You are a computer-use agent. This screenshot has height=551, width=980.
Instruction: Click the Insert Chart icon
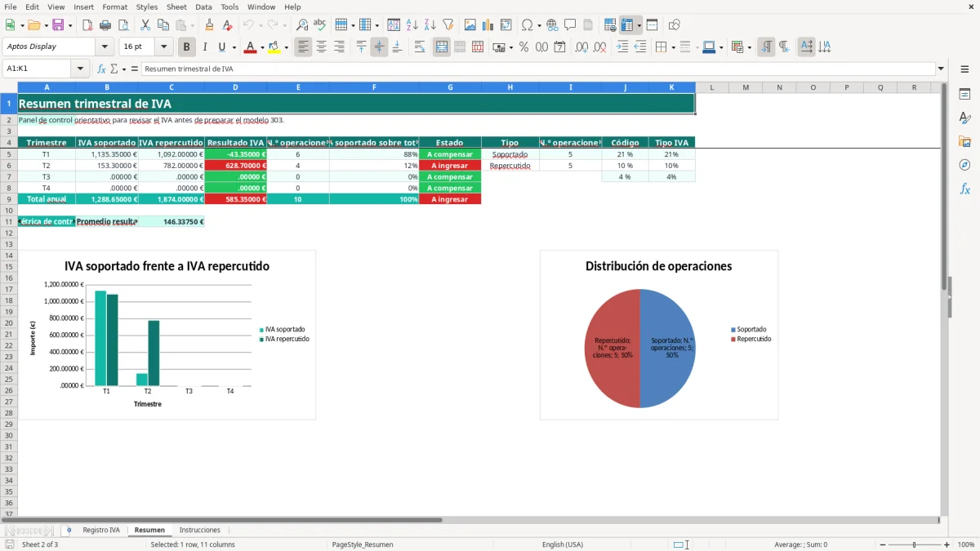[488, 25]
